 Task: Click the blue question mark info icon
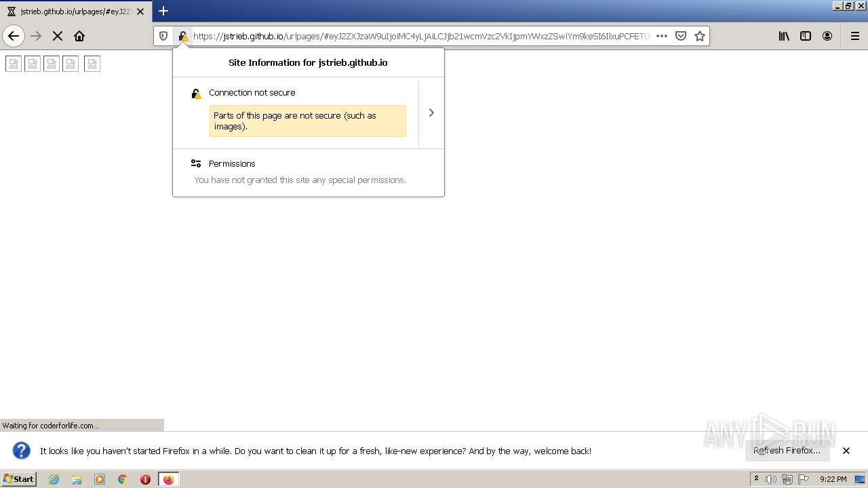tap(22, 451)
